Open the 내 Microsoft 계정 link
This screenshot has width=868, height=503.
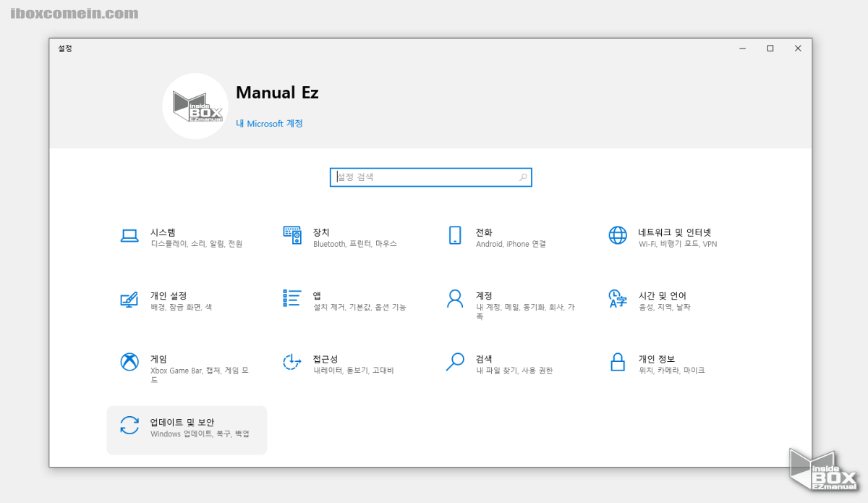pos(268,123)
